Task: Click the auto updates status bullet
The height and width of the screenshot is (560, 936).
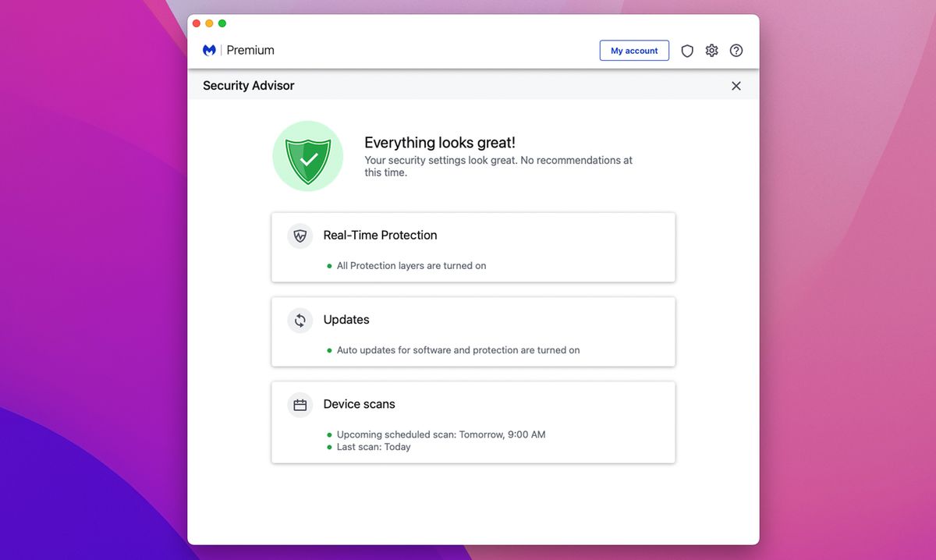Action: click(x=328, y=350)
